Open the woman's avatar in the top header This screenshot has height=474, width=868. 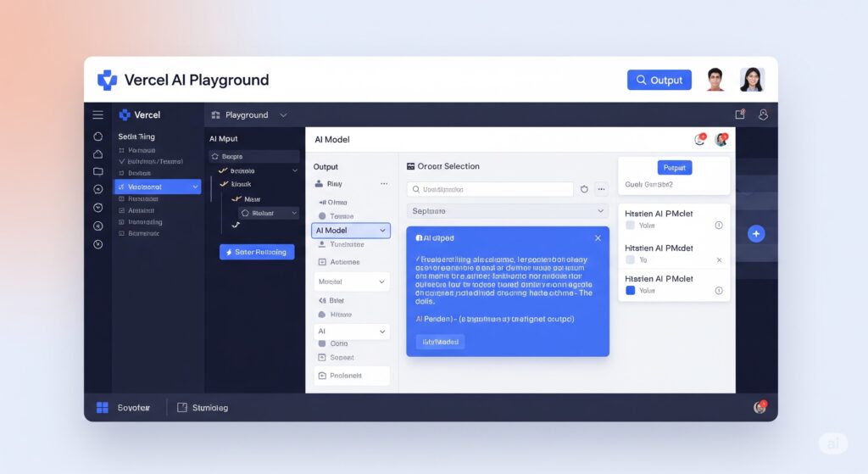[x=752, y=80]
